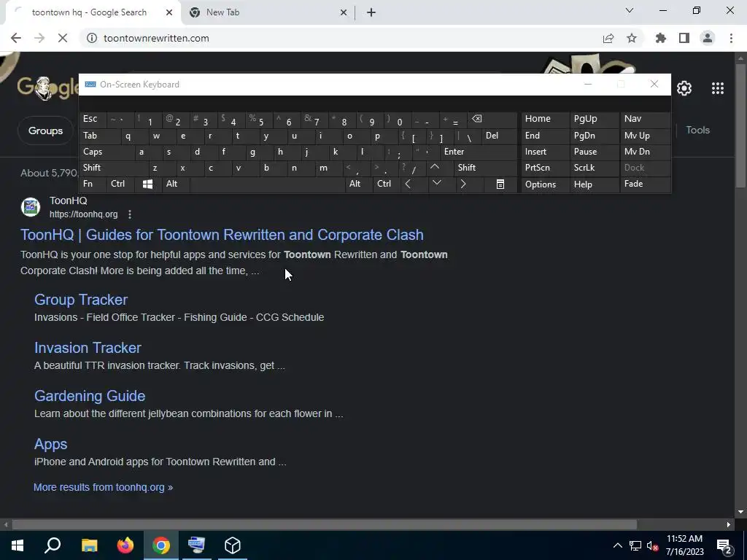Image resolution: width=747 pixels, height=560 pixels.
Task: Open Google quick settings gear
Action: pos(684,88)
